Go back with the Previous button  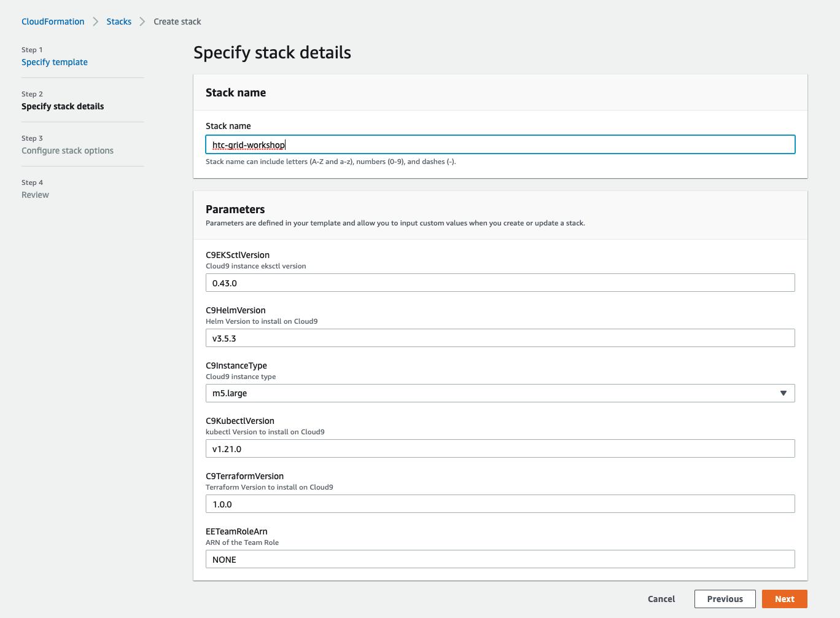tap(725, 599)
